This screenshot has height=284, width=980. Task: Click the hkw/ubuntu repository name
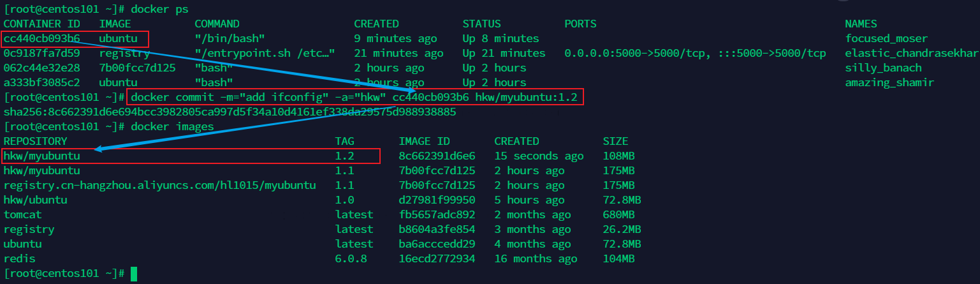[35, 200]
